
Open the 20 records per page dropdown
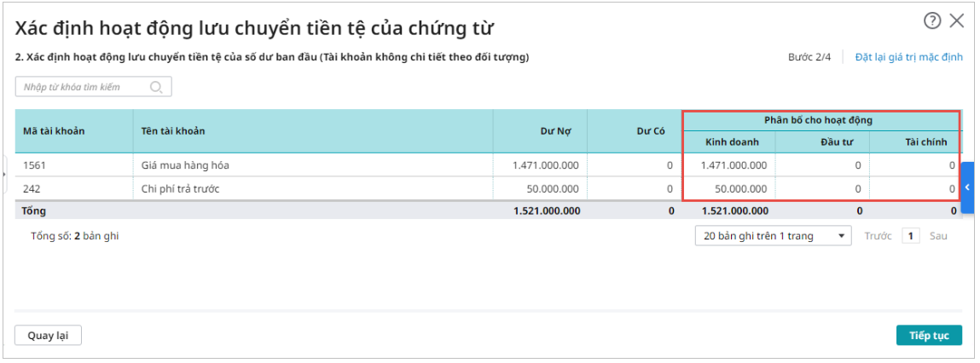tap(773, 236)
